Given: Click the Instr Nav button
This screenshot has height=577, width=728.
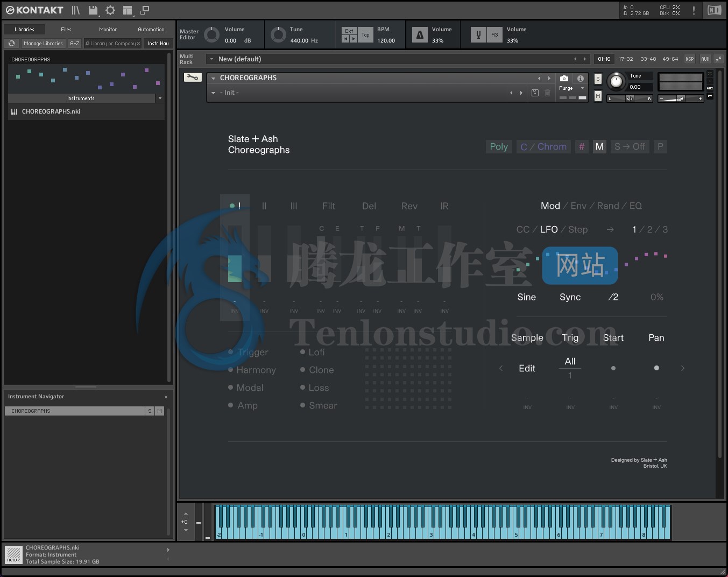Looking at the screenshot, I should point(158,44).
